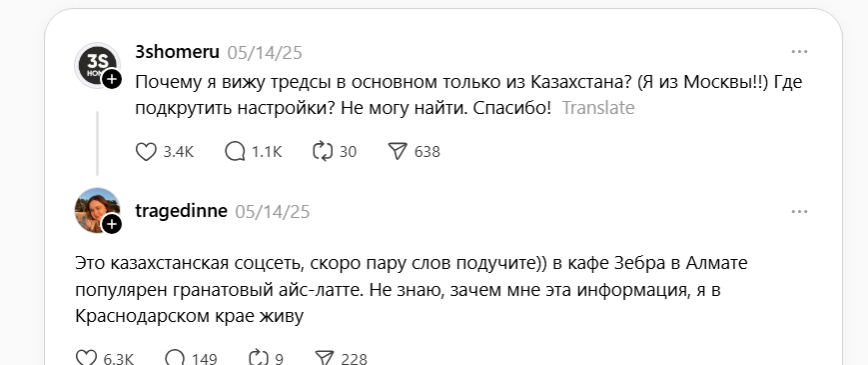Follow 3shomeru using the plus badge
The width and height of the screenshot is (868, 365).
tap(112, 79)
